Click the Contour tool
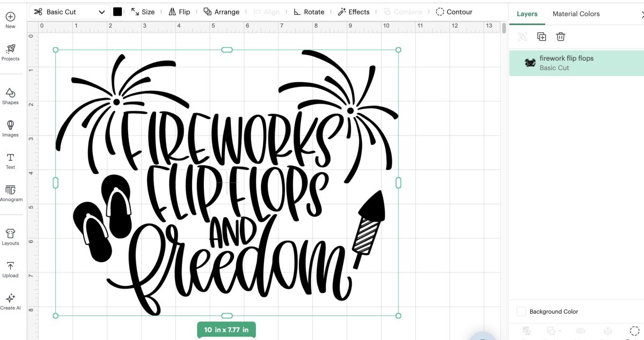The width and height of the screenshot is (644, 340). pos(454,12)
